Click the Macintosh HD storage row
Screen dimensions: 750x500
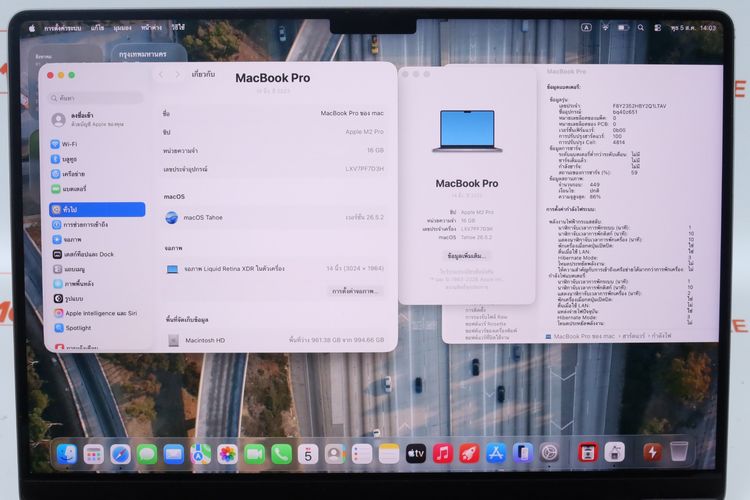274,340
